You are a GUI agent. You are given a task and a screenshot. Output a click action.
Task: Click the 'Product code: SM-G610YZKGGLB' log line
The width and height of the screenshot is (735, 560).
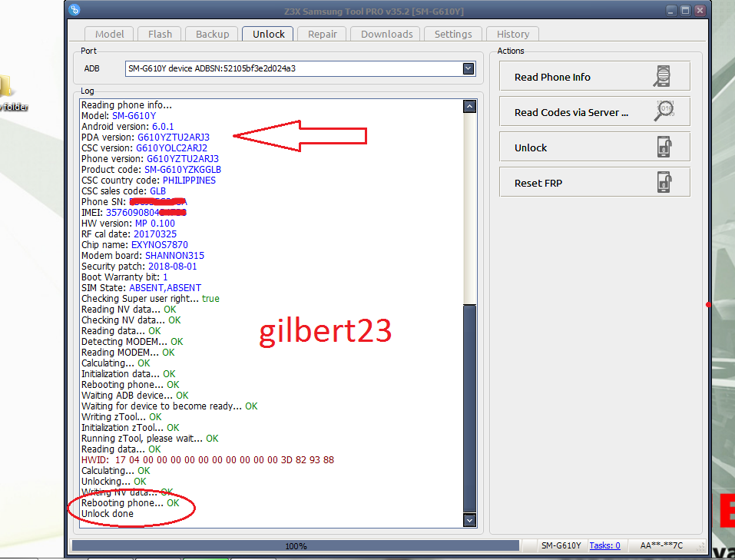coord(151,170)
